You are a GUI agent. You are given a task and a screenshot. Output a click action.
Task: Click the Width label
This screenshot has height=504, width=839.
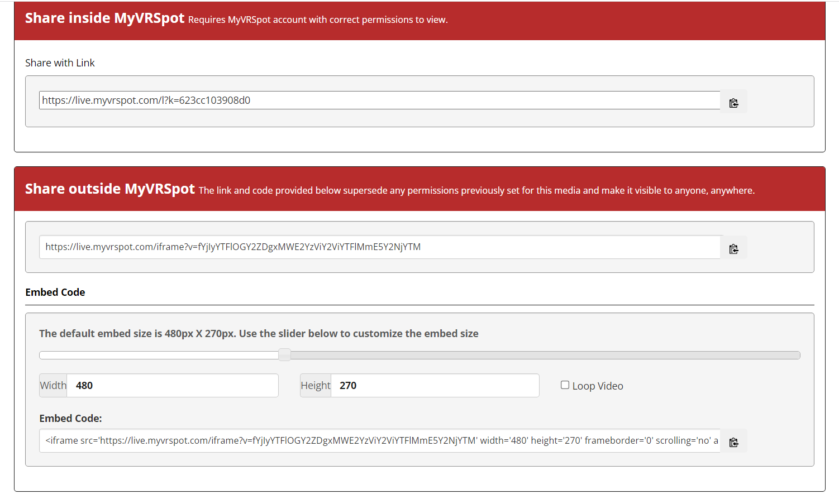[x=53, y=386]
